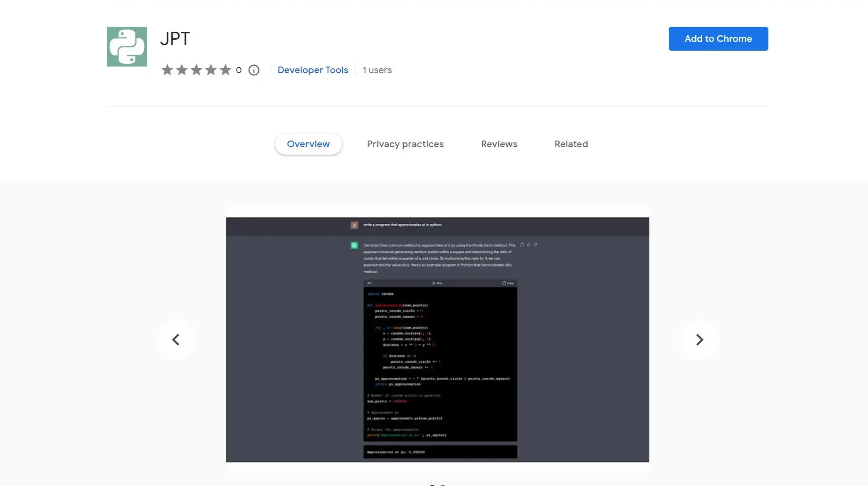The width and height of the screenshot is (868, 486).
Task: Click the info icon next to star rating
Action: [x=253, y=70]
